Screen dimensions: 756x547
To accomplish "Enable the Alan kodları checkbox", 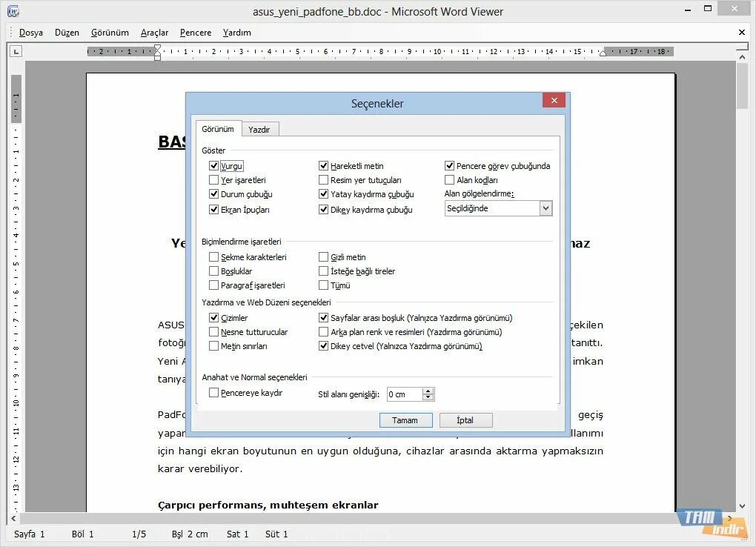I will [x=449, y=180].
